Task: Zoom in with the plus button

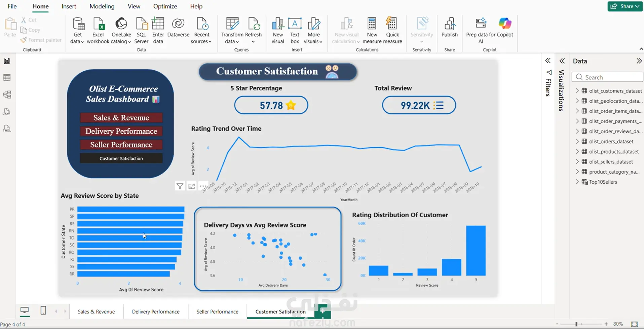Action: [x=606, y=324]
